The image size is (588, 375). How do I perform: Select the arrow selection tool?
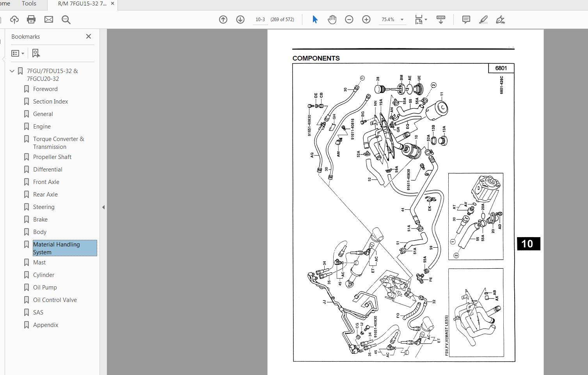(x=315, y=20)
